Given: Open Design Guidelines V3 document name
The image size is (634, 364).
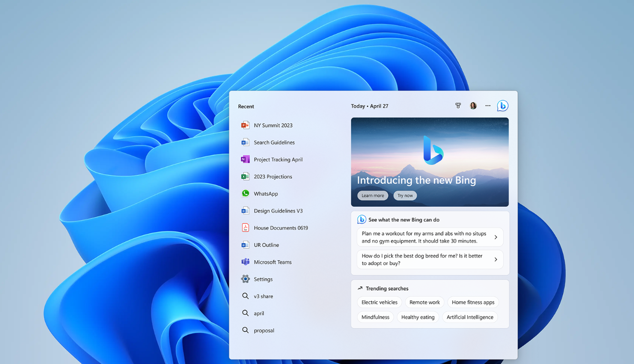Looking at the screenshot, I should (x=278, y=210).
